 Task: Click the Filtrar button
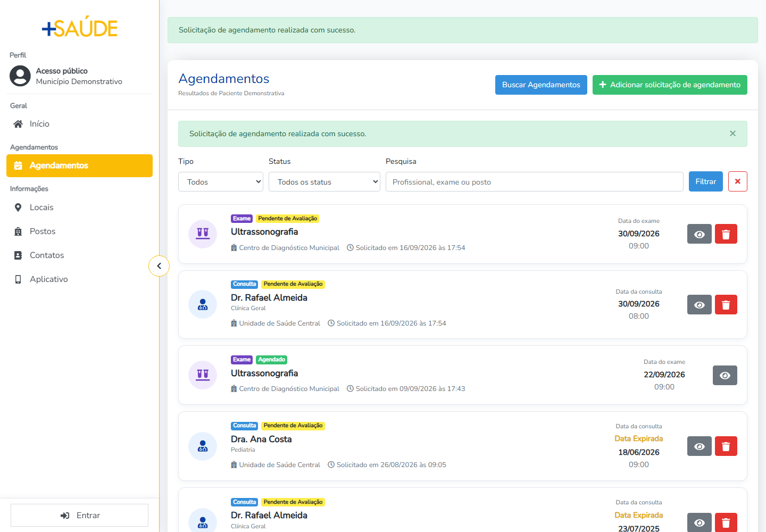tap(706, 181)
